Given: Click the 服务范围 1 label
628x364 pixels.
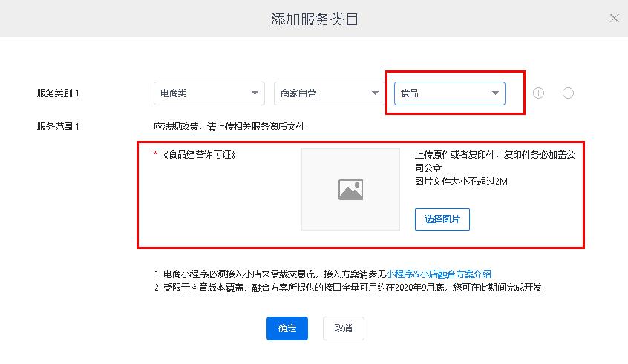Looking at the screenshot, I should tap(58, 127).
